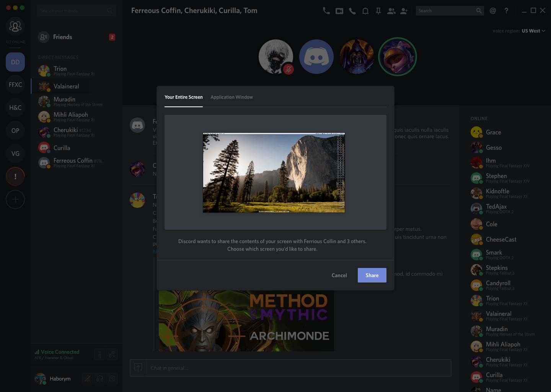Screen dimensions: 551x392
Task: Expand the US West voice region dropdown
Action: pyautogui.click(x=533, y=31)
